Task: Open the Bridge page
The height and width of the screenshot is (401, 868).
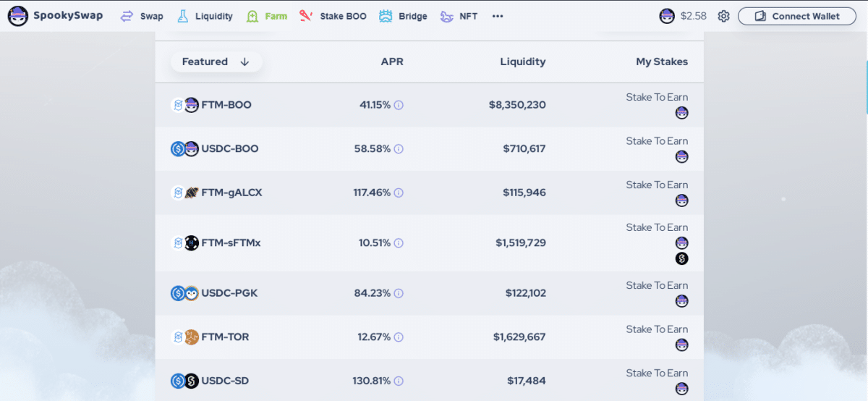Action: click(403, 16)
